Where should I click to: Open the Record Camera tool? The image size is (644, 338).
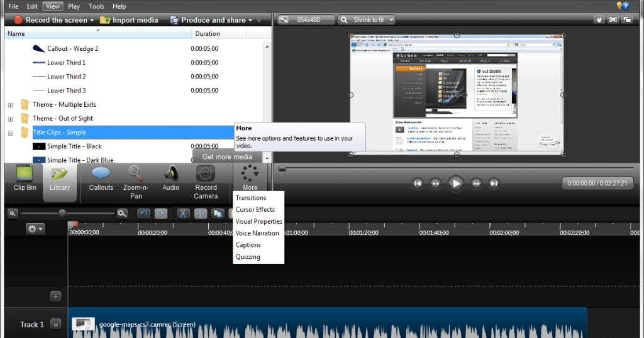[206, 183]
